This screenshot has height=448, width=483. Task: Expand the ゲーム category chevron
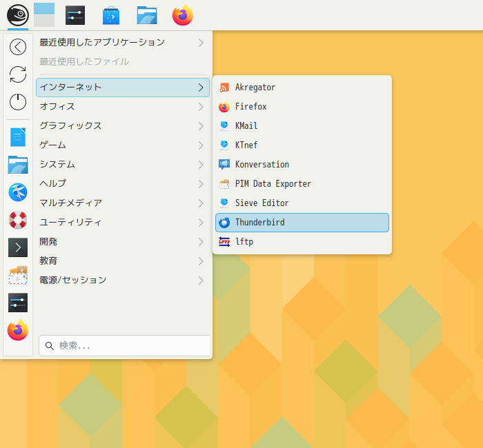[201, 145]
